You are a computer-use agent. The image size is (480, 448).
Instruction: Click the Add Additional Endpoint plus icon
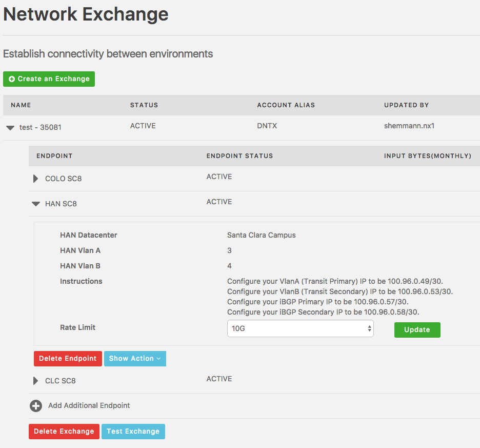tap(36, 406)
